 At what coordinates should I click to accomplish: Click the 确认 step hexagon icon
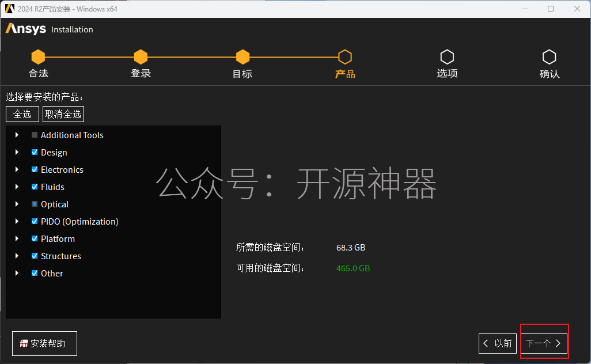click(x=549, y=57)
